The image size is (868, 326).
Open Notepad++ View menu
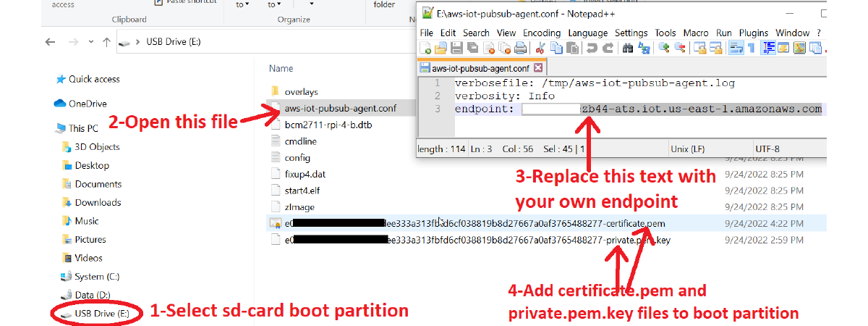click(x=506, y=33)
